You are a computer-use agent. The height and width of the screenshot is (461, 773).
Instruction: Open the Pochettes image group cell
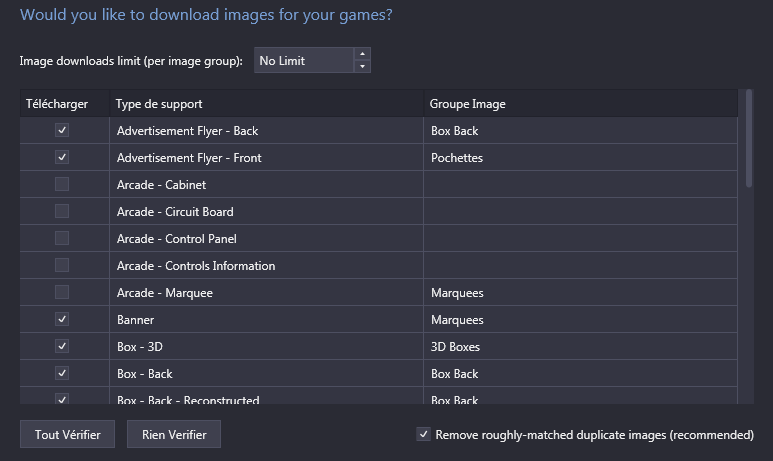580,157
